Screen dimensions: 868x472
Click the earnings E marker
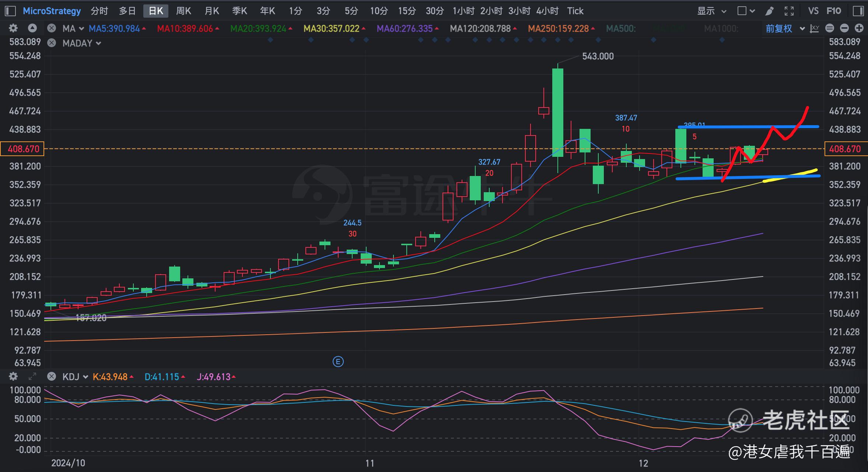(338, 362)
